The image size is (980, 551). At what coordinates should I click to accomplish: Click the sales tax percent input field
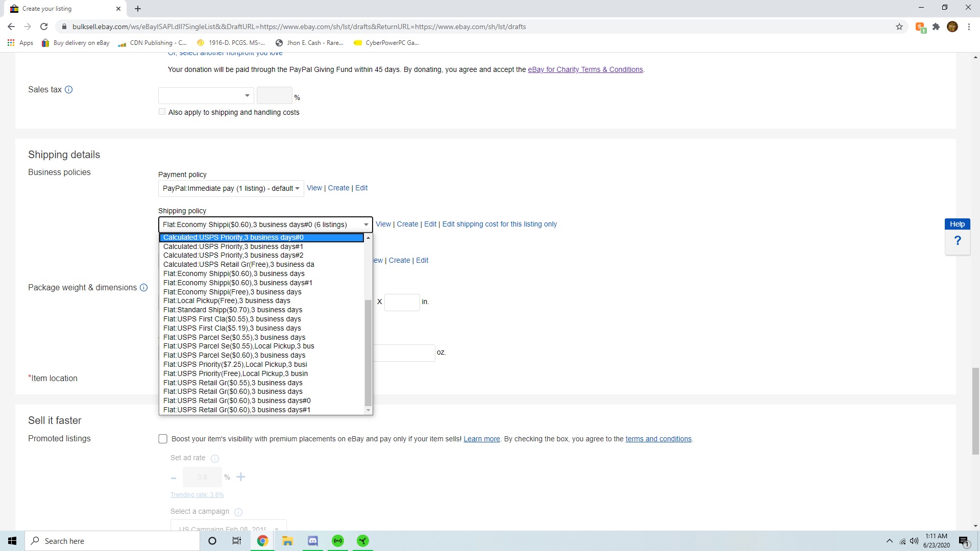pyautogui.click(x=274, y=95)
